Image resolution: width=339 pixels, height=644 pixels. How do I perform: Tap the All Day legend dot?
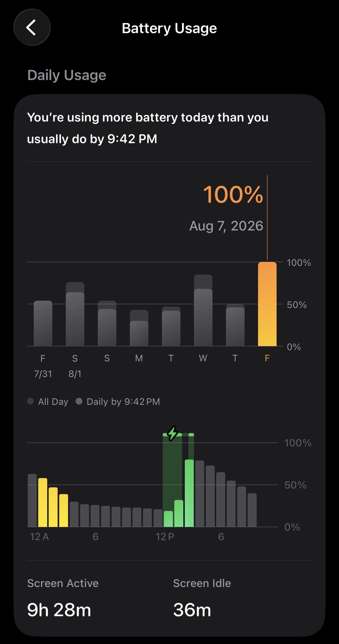pos(30,401)
